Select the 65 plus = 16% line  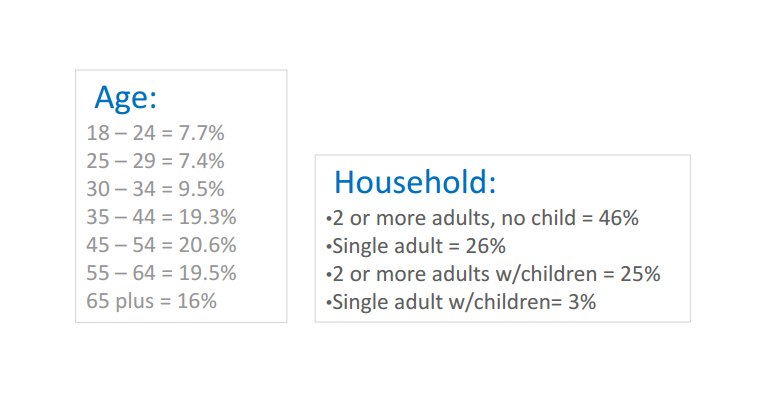151,301
